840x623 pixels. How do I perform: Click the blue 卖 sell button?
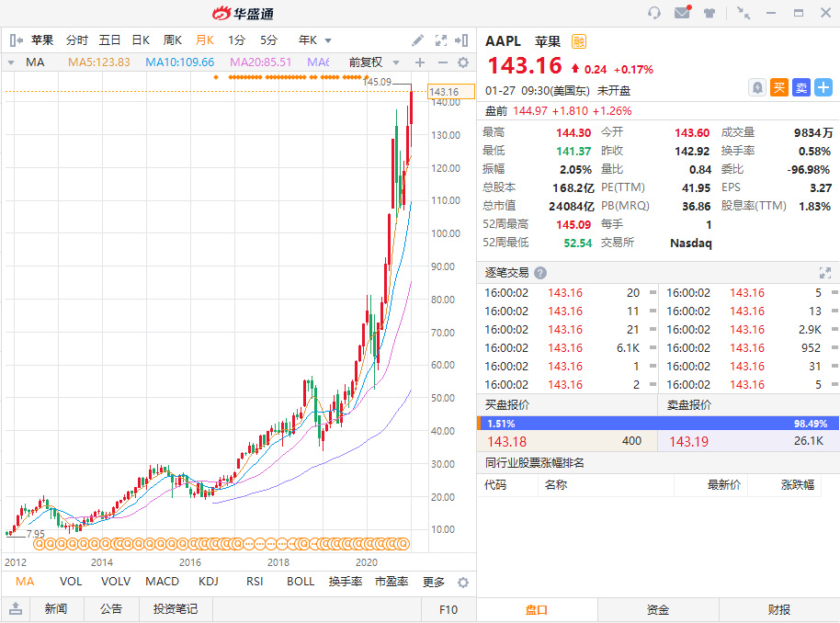point(801,87)
